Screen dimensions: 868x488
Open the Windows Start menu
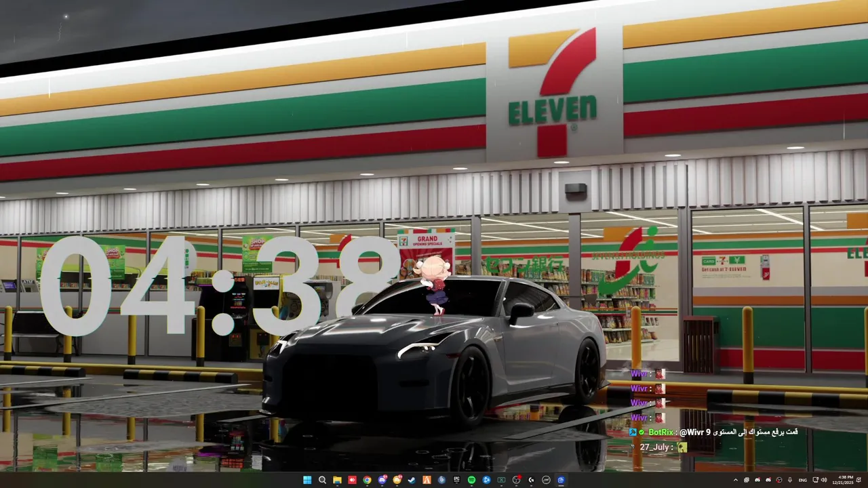[x=307, y=480]
